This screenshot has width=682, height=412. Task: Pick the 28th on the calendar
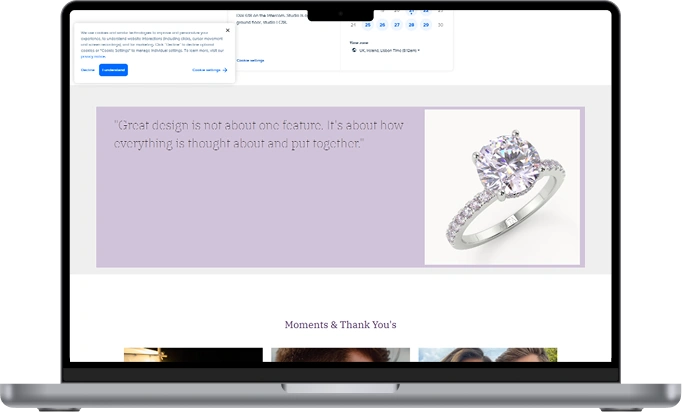point(412,25)
